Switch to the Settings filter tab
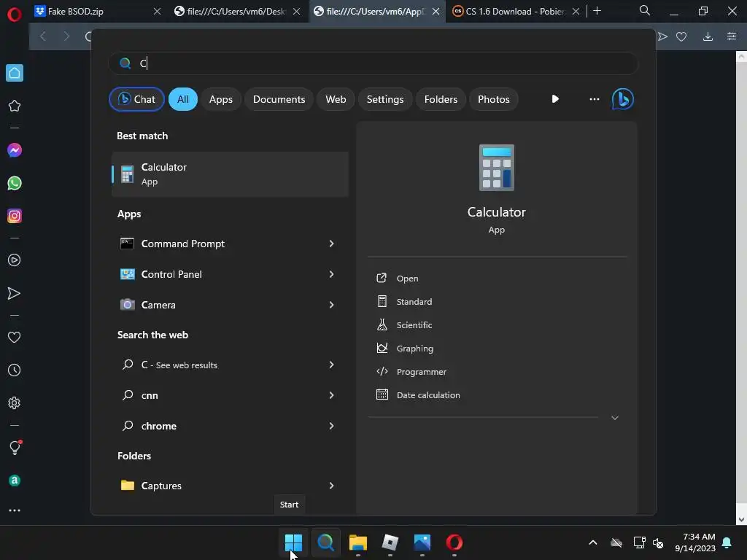The image size is (747, 560). click(385, 99)
